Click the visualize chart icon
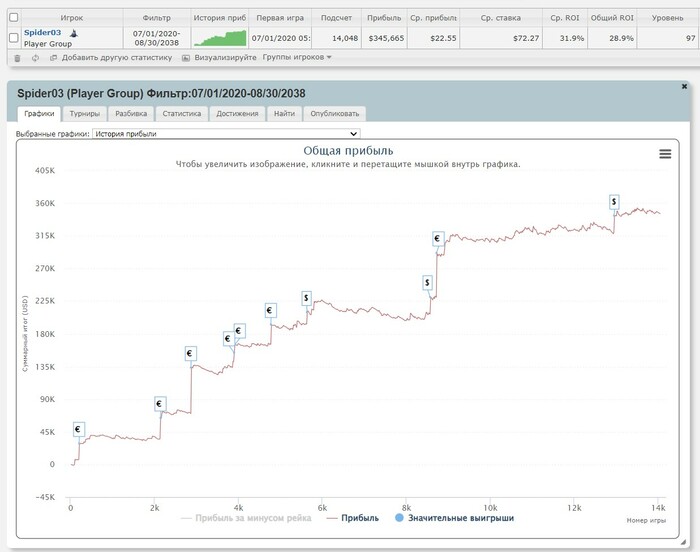Image resolution: width=700 pixels, height=552 pixels. point(186,58)
